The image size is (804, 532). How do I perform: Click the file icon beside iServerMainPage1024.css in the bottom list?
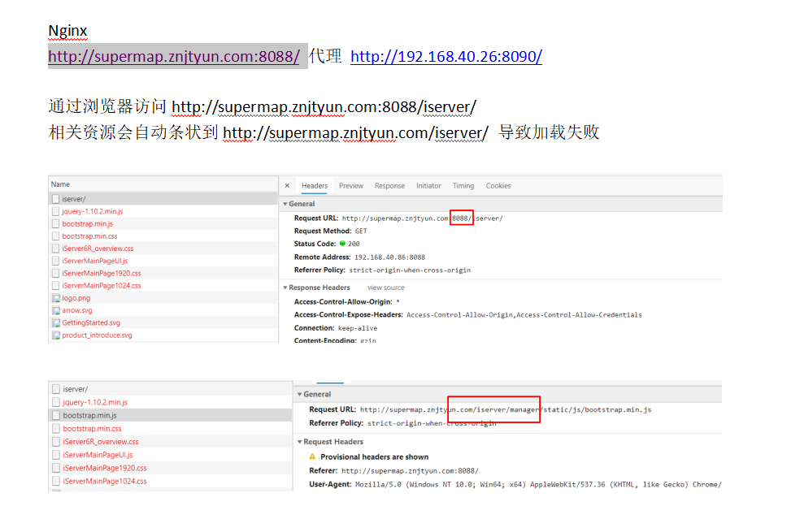(x=56, y=482)
